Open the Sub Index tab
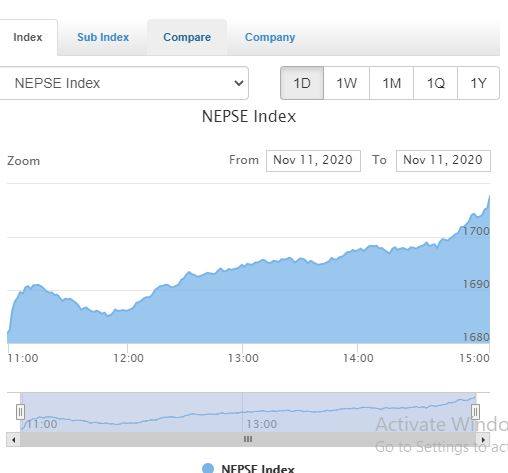Viewport: 508px width, 473px height. tap(103, 37)
